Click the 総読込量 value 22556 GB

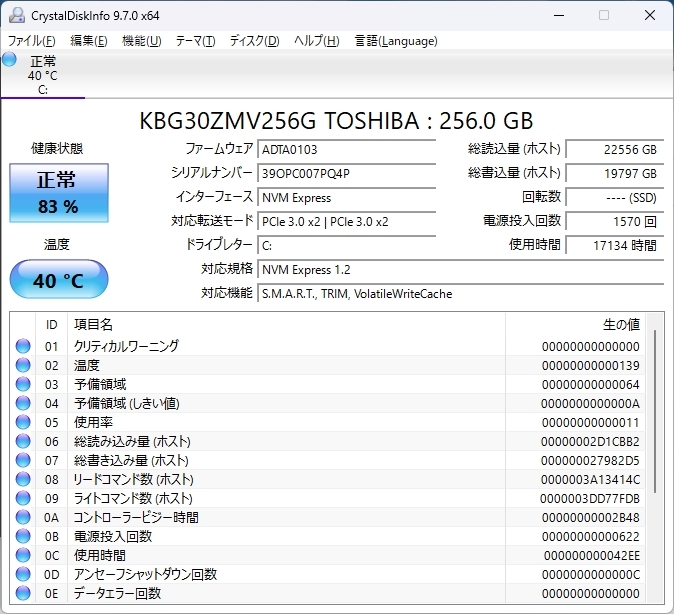click(615, 150)
